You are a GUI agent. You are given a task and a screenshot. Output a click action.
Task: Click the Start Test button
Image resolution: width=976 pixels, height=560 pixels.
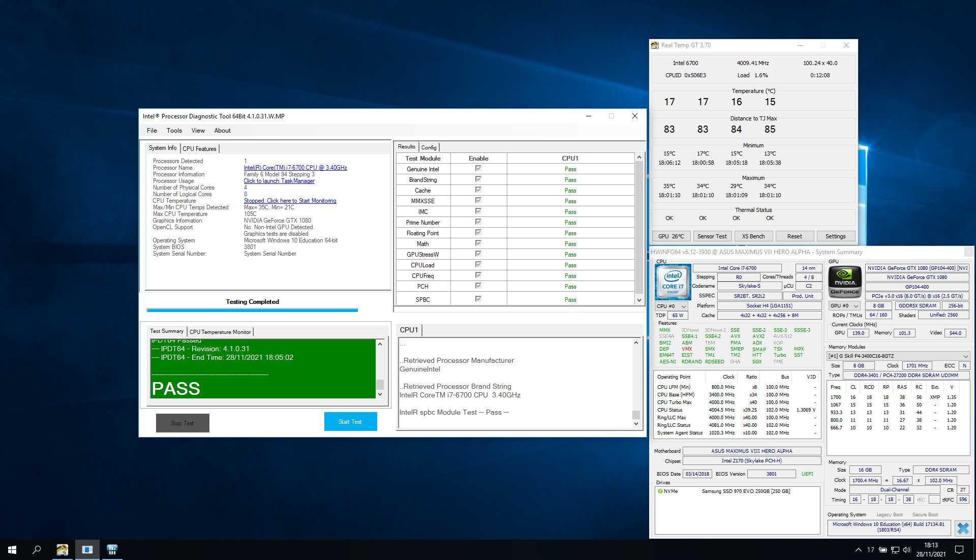tap(350, 422)
